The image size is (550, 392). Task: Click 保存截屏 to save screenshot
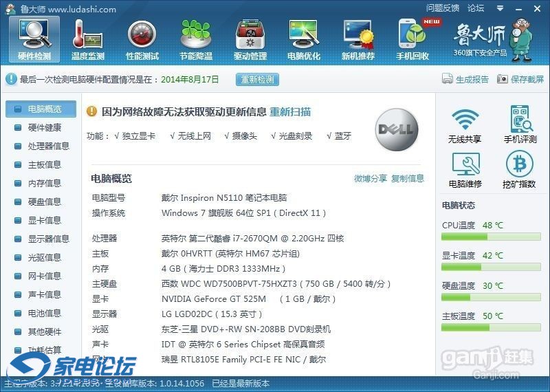click(x=520, y=80)
